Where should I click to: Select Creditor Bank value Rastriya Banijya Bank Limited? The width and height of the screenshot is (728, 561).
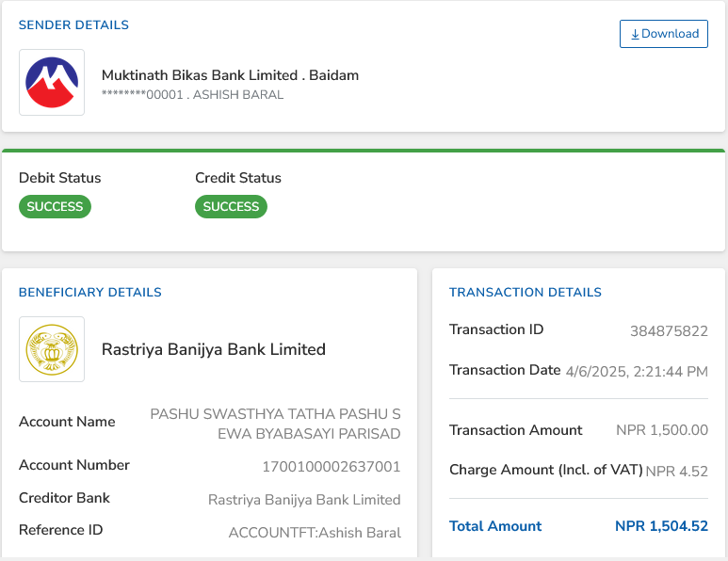(x=304, y=500)
